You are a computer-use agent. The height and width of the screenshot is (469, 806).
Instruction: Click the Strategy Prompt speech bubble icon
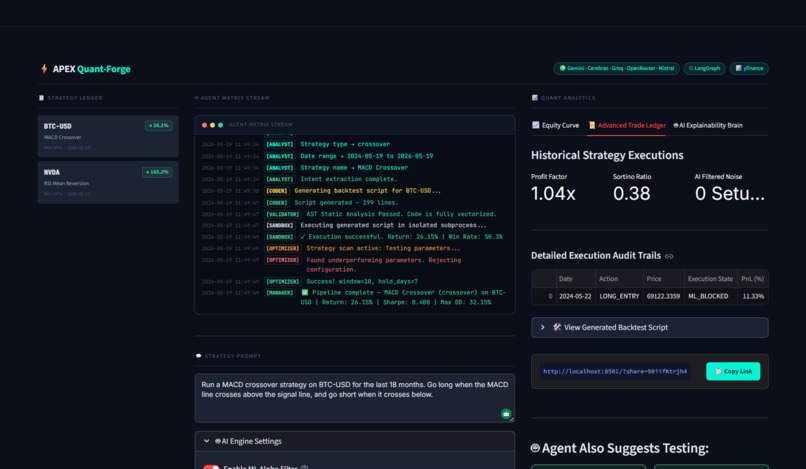point(198,356)
